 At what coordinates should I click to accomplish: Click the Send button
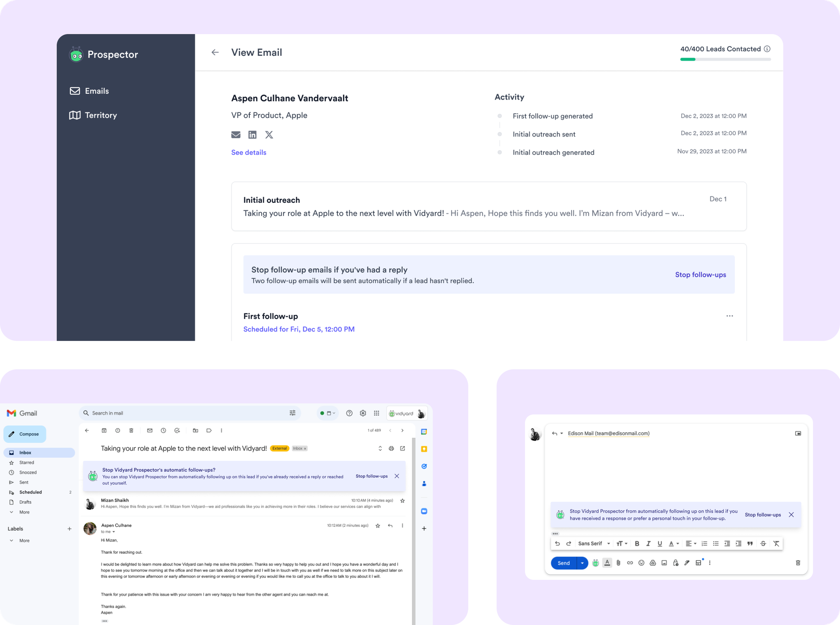564,563
